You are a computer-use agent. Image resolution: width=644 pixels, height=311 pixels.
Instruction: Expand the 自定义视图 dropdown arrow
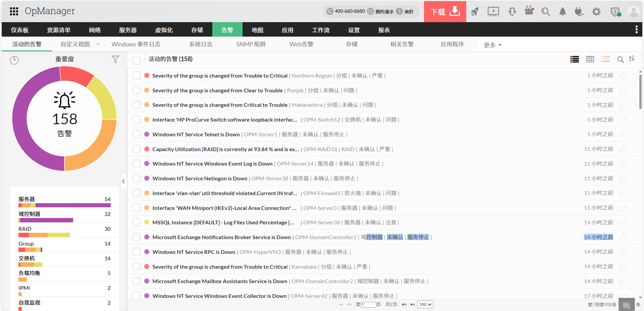pyautogui.click(x=98, y=44)
